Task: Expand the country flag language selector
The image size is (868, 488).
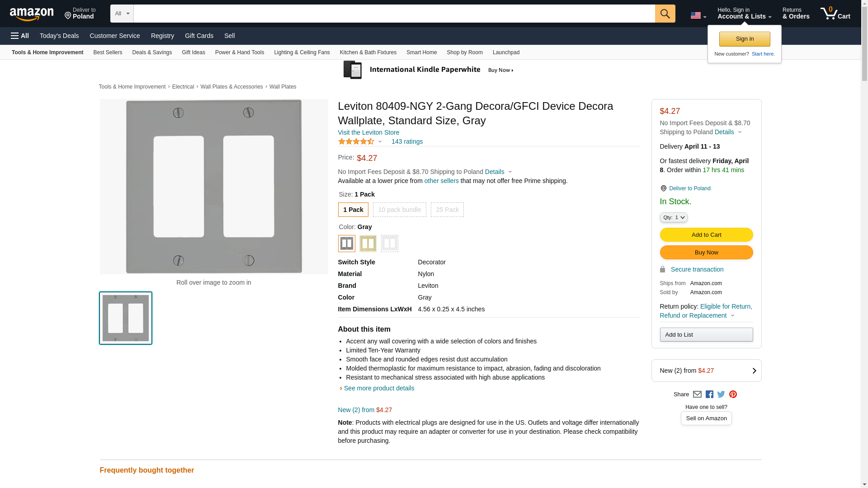Action: (x=698, y=15)
